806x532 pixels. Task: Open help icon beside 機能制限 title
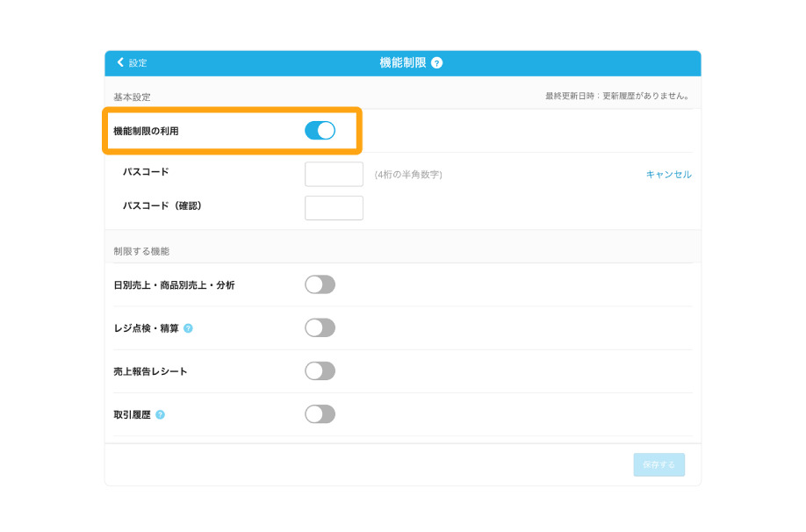tap(437, 63)
